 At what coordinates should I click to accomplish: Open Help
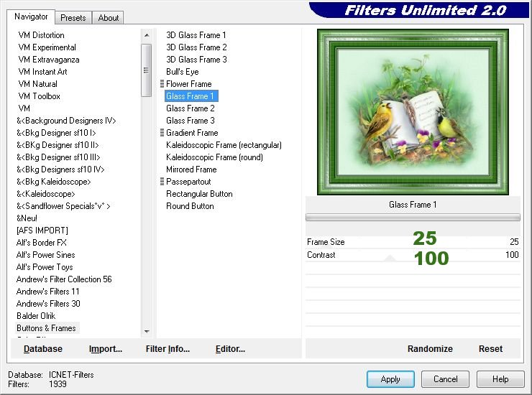(500, 379)
